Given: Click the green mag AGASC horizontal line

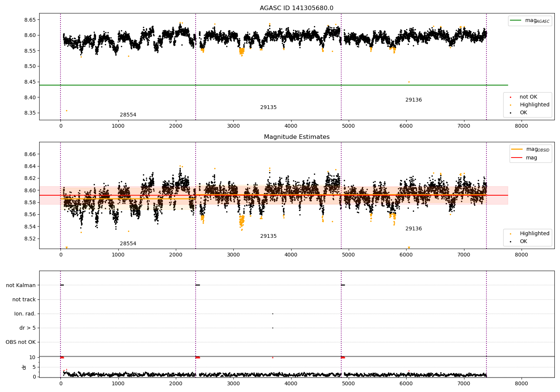Looking at the screenshot, I should [273, 85].
